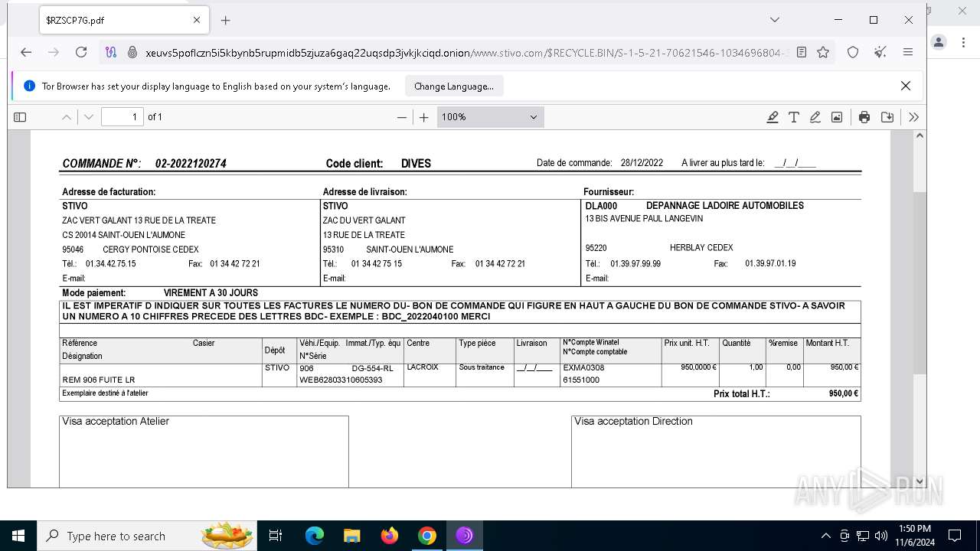Open the 100% zoom level dropdown
This screenshot has height=551, width=980.
pos(490,117)
